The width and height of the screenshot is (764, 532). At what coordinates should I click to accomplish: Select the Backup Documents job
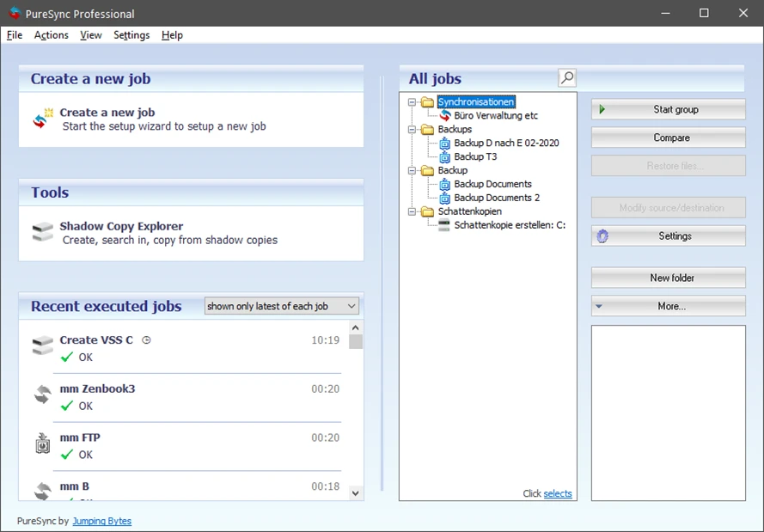pyautogui.click(x=492, y=184)
